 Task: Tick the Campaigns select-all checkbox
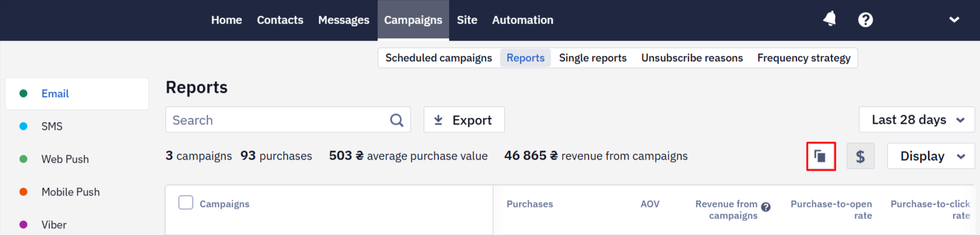coord(185,202)
